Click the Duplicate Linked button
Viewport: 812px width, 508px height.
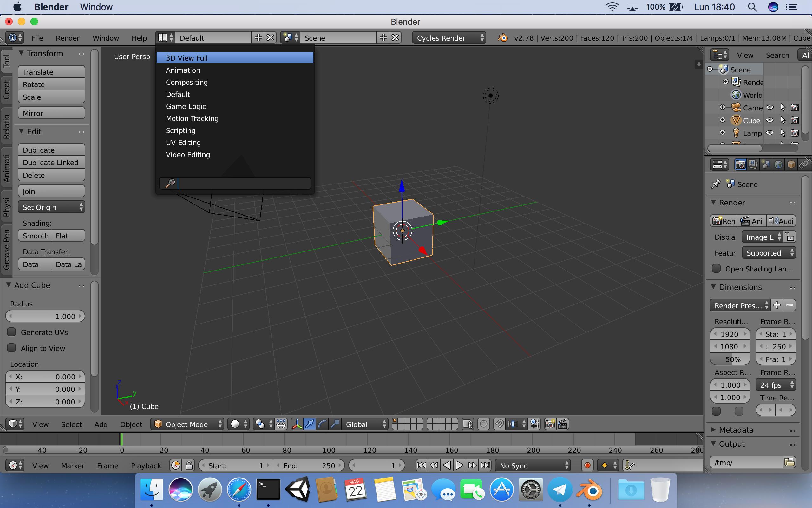[51, 162]
